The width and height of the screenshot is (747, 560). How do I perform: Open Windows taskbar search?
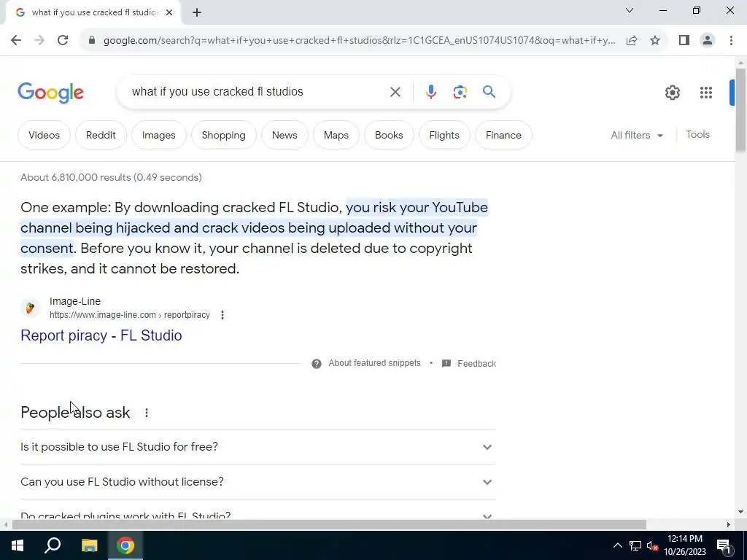click(x=53, y=545)
